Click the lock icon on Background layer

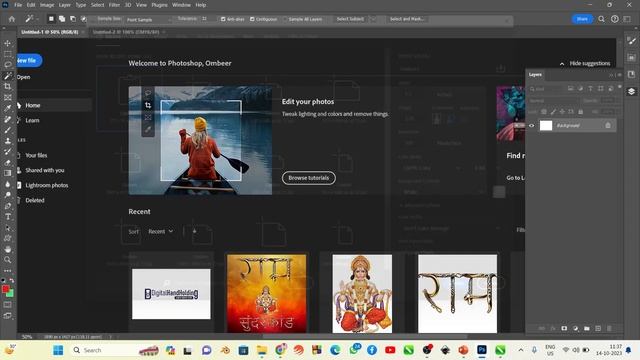608,125
